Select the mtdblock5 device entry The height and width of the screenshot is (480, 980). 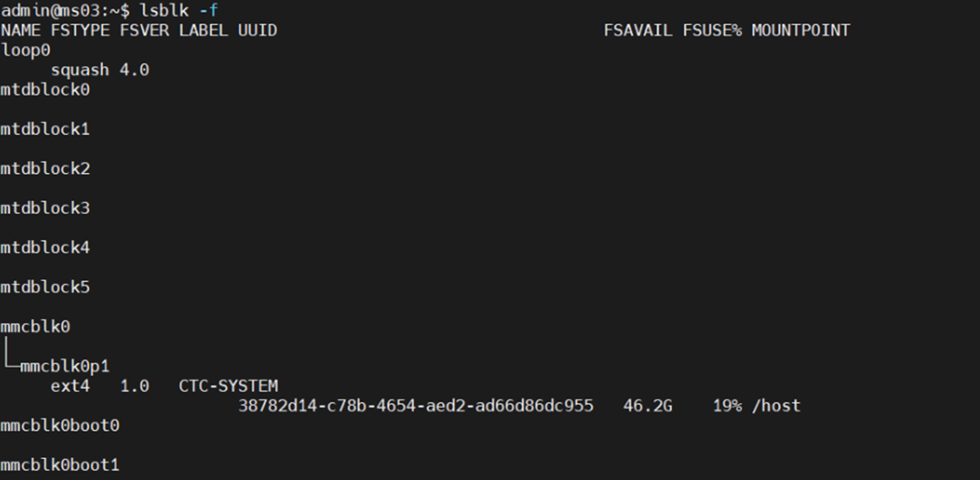click(x=45, y=287)
